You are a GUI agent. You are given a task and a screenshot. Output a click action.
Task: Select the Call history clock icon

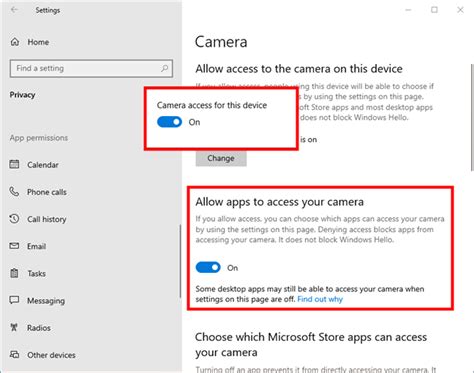point(14,219)
